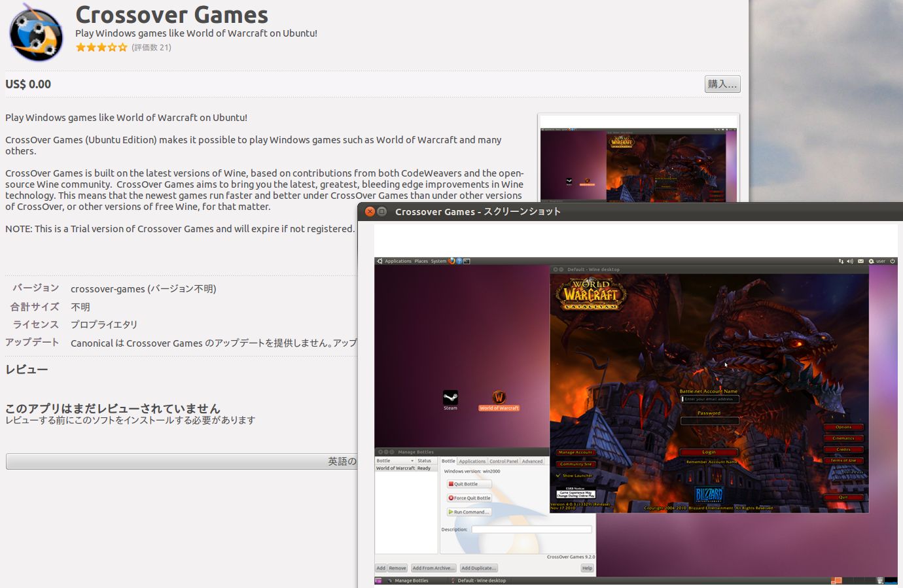903x588 pixels.
Task: Click the Add button in Manage Bottles
Action: coord(381,568)
